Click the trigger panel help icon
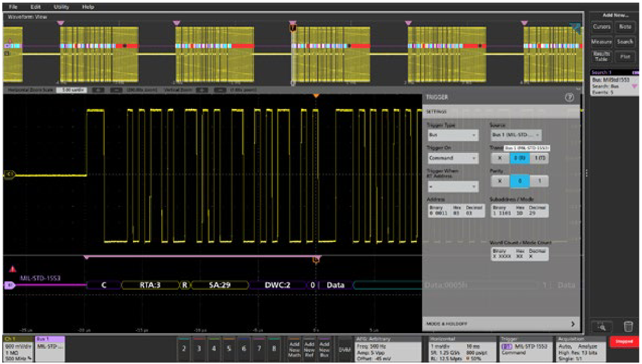The image size is (642, 364). [570, 97]
